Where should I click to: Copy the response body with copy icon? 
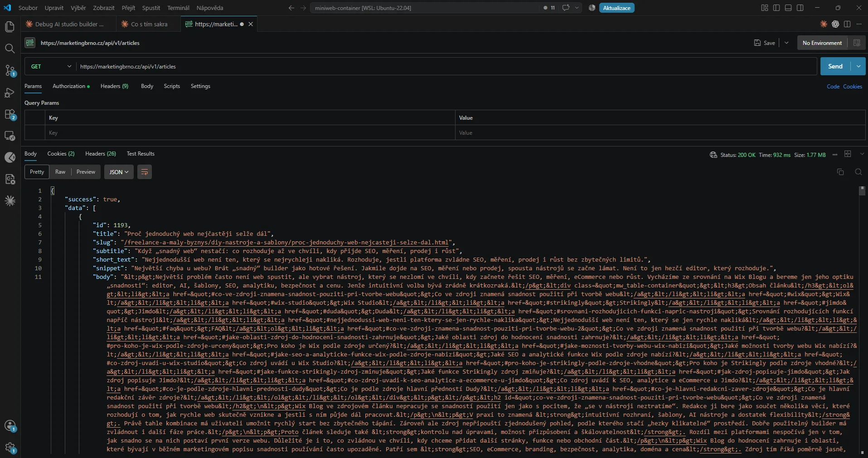click(x=840, y=172)
